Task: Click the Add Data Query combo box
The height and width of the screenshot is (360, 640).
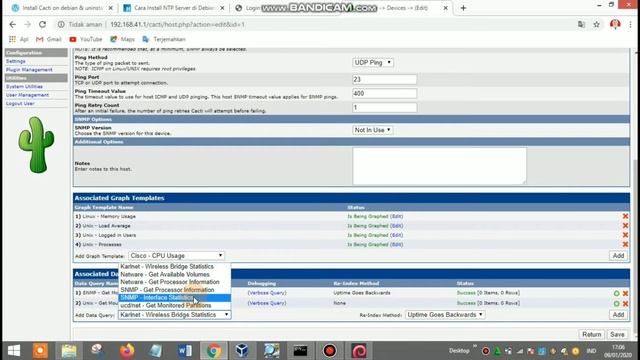Action: [174, 315]
